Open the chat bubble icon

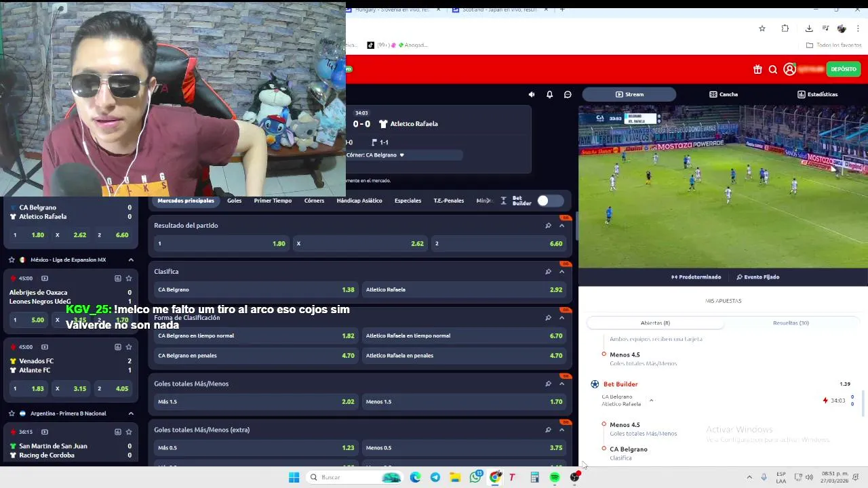point(568,94)
